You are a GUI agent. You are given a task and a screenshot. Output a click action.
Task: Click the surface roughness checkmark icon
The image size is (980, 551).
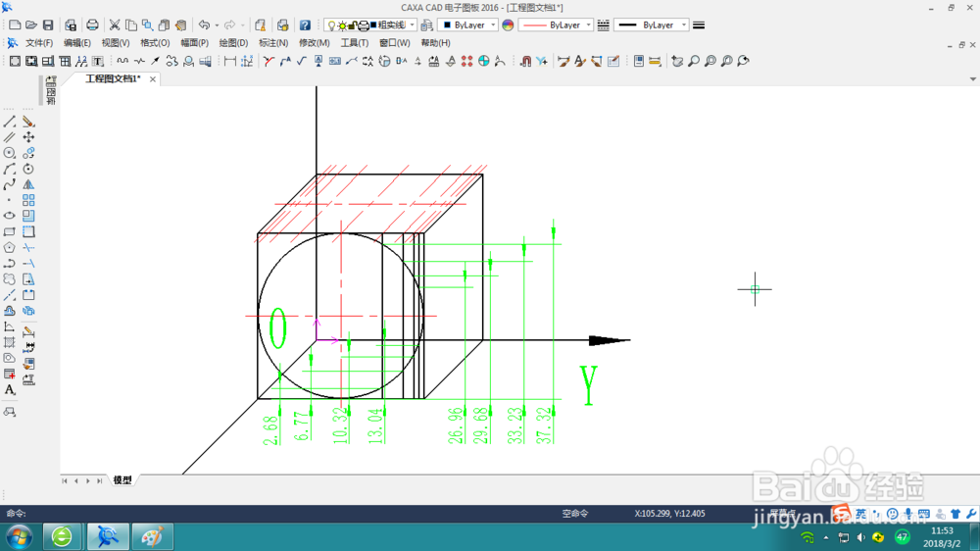[301, 61]
